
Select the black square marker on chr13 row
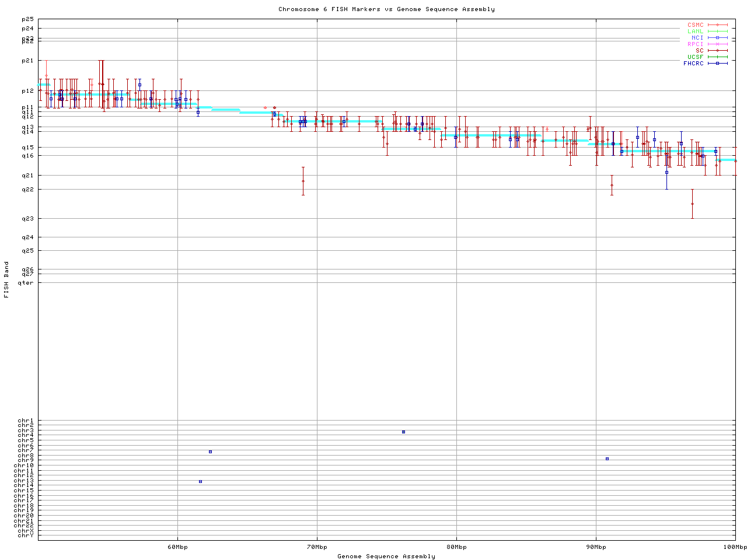[x=200, y=481]
